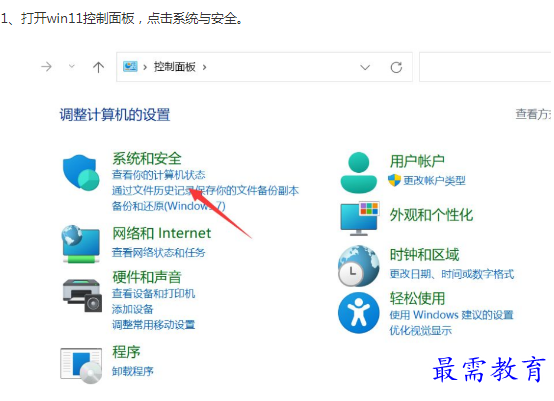
Task: Click the User Accounts person icon
Action: (x=359, y=172)
